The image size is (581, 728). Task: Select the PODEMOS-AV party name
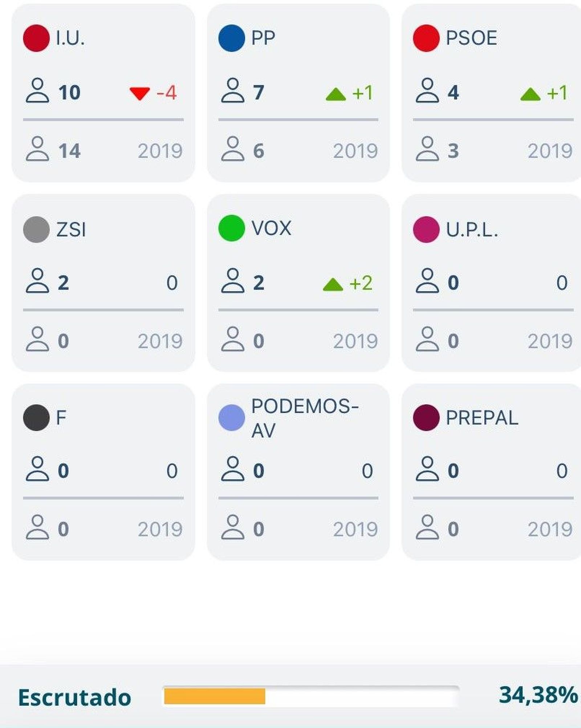pyautogui.click(x=304, y=418)
